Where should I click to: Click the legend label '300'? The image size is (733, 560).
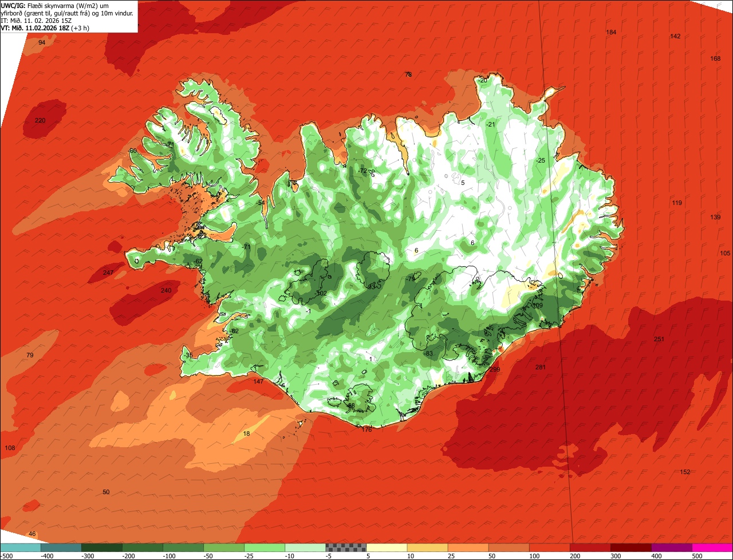(x=616, y=556)
